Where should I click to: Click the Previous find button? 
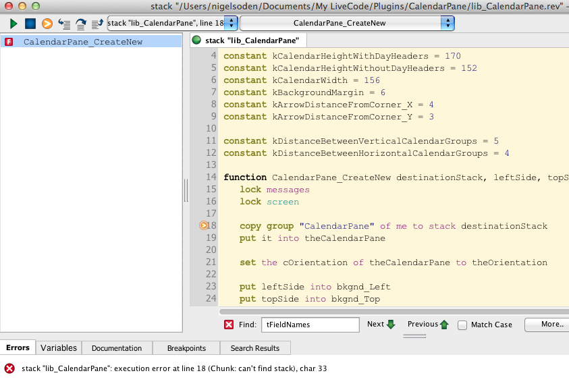coord(428,325)
